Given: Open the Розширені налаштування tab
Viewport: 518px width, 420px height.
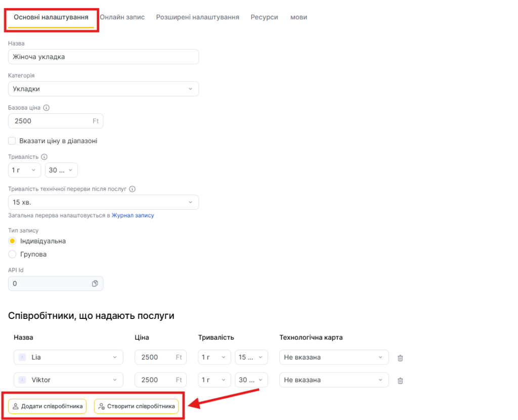Looking at the screenshot, I should point(197,17).
